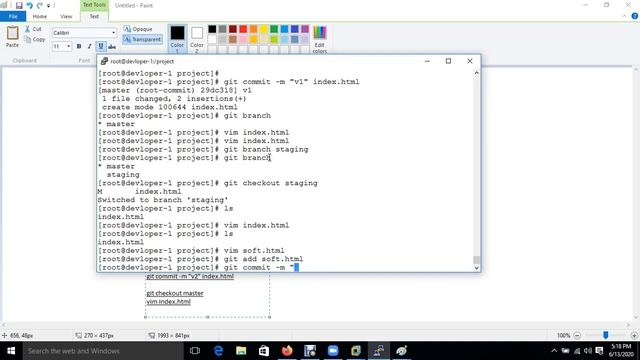
Task: Click the volume speaker tray icon
Action: tap(588, 351)
